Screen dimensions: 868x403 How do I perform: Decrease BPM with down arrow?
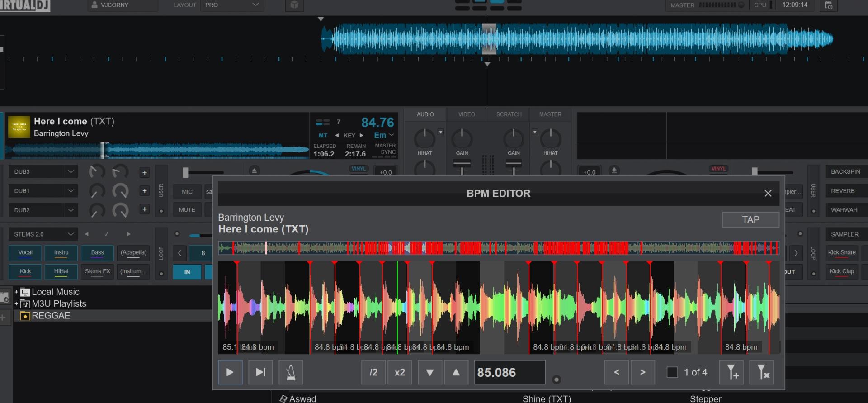point(430,372)
